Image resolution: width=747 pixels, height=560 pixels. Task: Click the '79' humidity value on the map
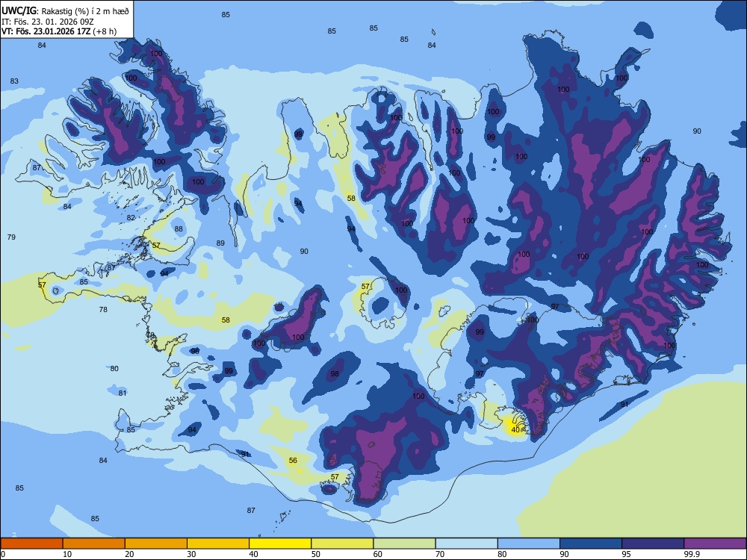point(11,237)
